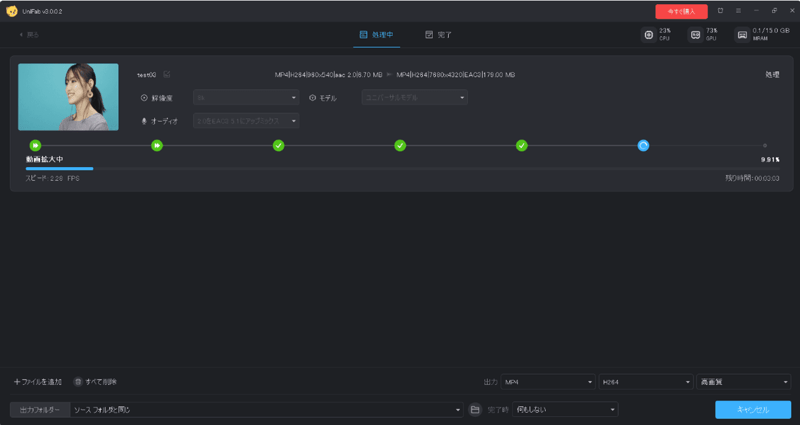This screenshot has height=425, width=800.
Task: Click the first green step marker
Action: click(35, 145)
